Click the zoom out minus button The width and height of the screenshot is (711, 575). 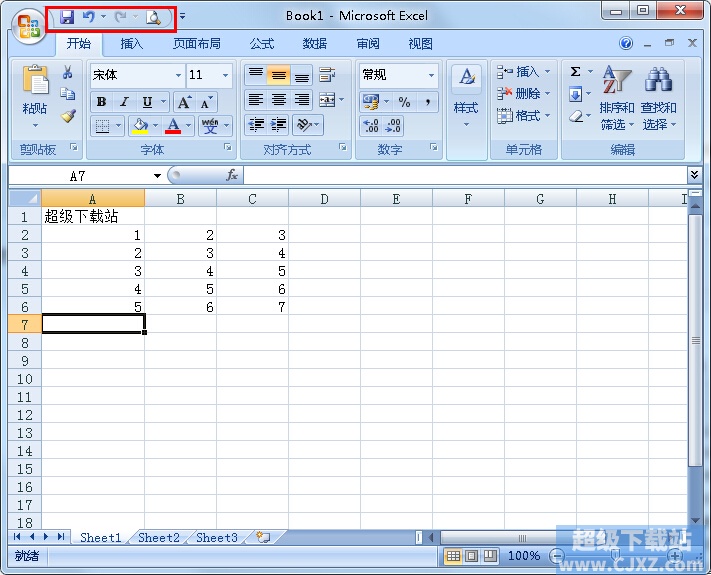click(x=556, y=556)
